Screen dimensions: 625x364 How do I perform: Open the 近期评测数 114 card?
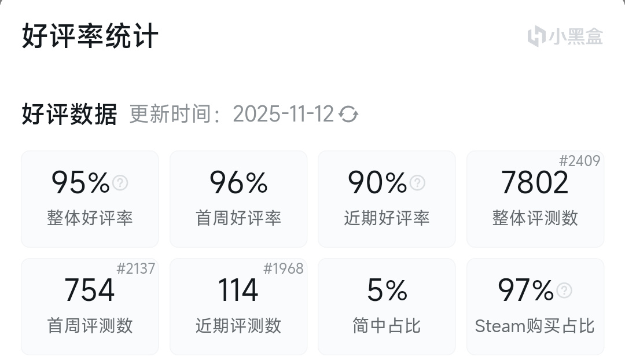pyautogui.click(x=238, y=307)
